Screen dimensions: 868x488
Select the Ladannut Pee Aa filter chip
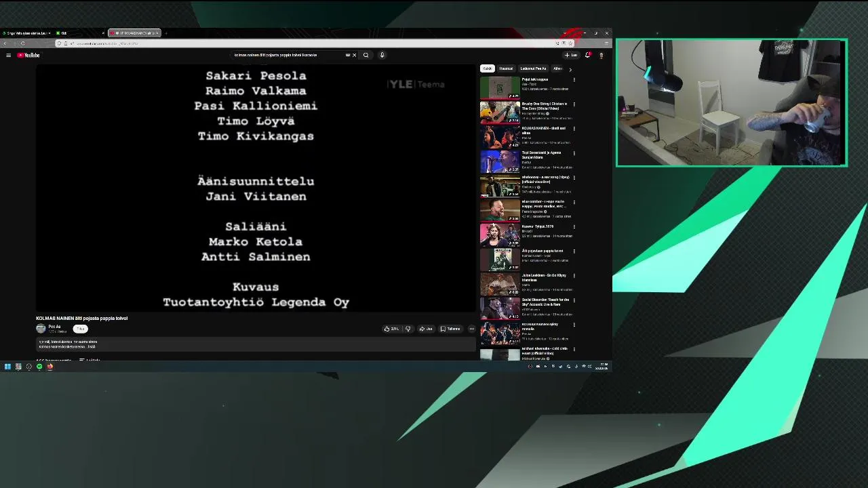pyautogui.click(x=533, y=68)
